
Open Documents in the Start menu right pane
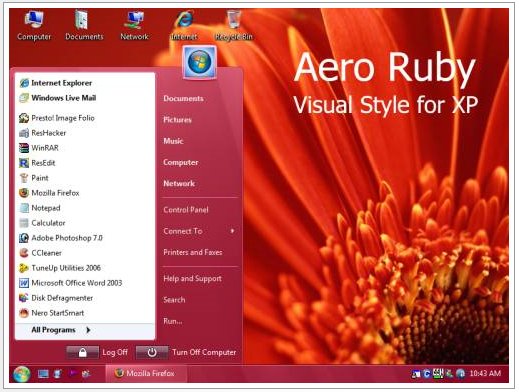[x=183, y=99]
